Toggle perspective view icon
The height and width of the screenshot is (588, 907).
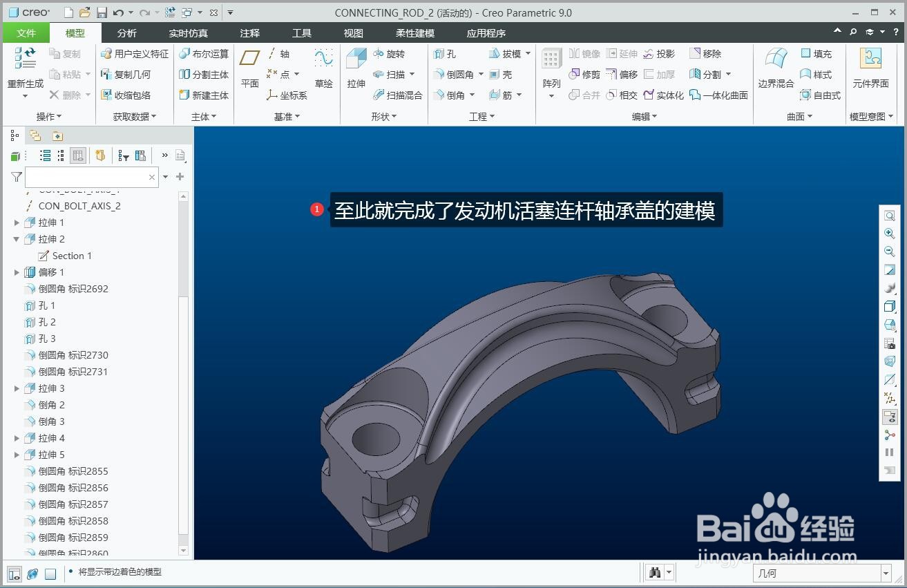890,361
